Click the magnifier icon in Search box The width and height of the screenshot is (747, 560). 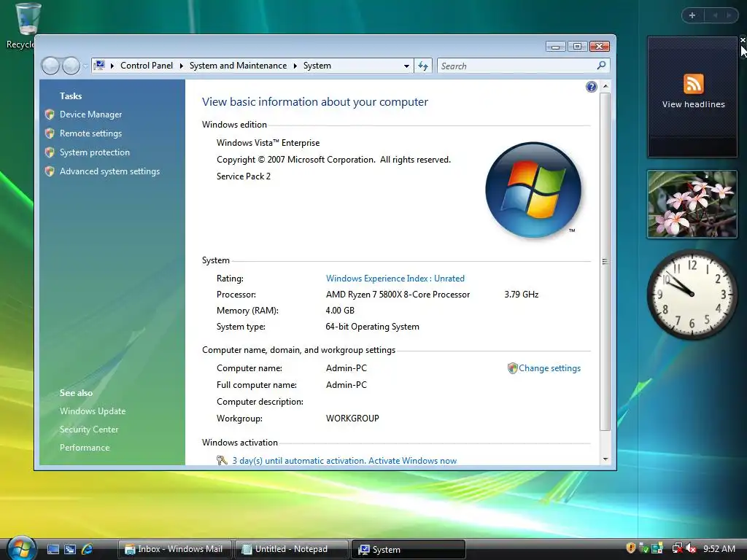(601, 65)
